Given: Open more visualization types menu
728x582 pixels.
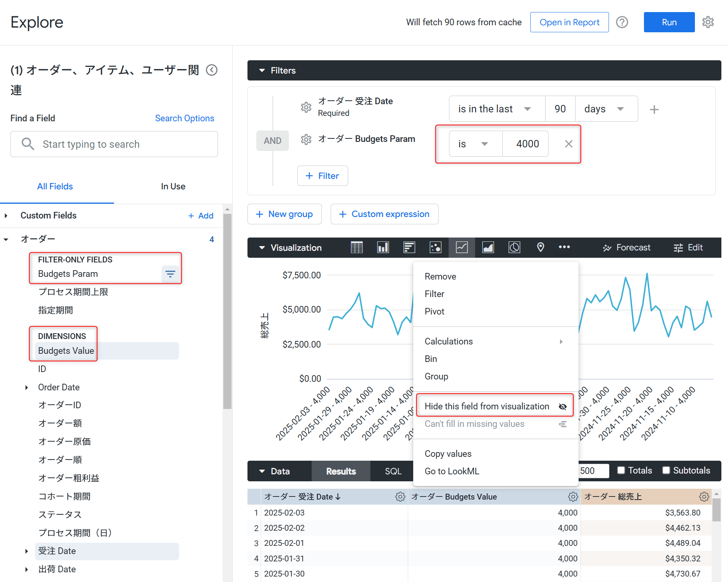Looking at the screenshot, I should [x=564, y=247].
